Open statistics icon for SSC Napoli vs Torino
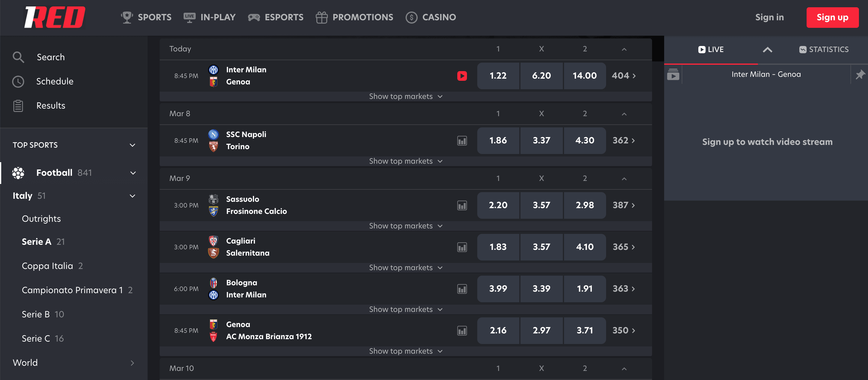Image resolution: width=868 pixels, height=380 pixels. click(x=462, y=141)
